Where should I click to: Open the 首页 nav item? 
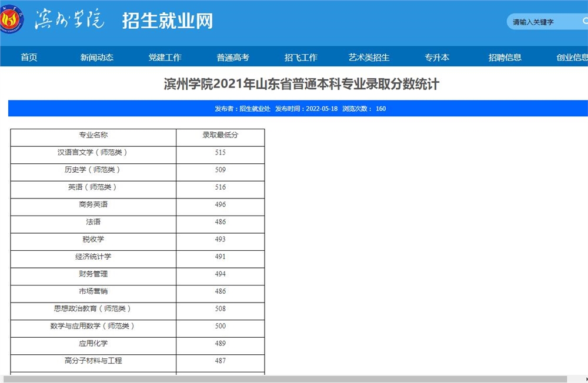[29, 57]
